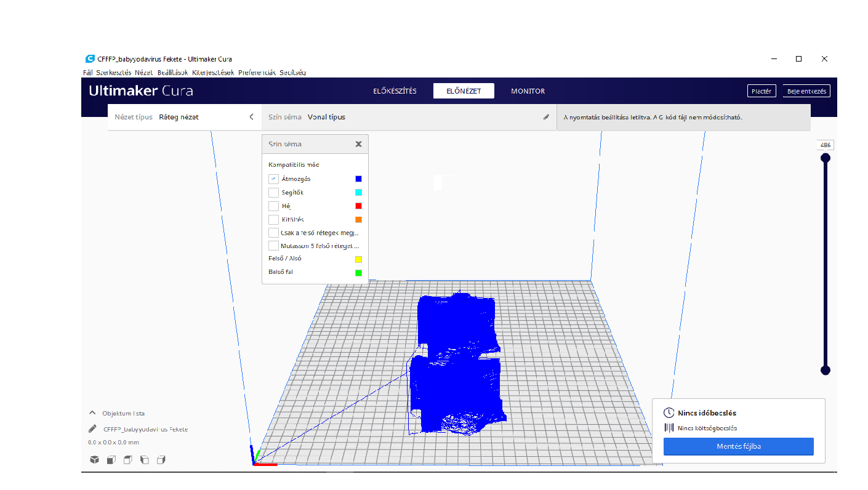Image resolution: width=868 pixels, height=490 pixels.
Task: Open the Fájl menu
Action: (87, 72)
